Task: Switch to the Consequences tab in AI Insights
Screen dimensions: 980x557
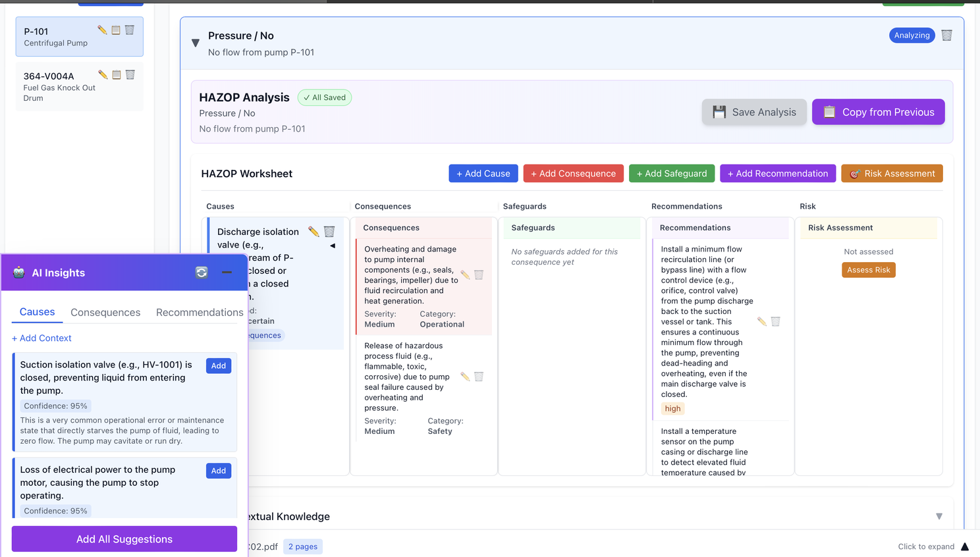Action: 105,312
